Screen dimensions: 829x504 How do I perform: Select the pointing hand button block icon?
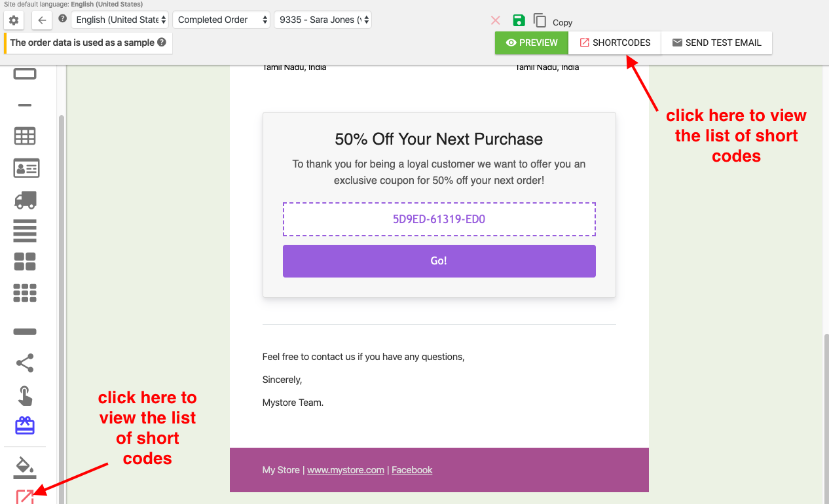[25, 396]
